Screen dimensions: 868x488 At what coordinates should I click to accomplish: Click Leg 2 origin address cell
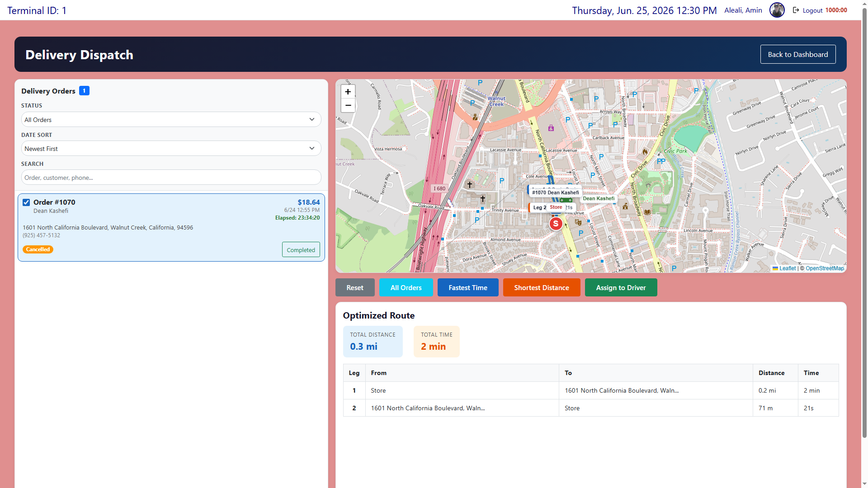pyautogui.click(x=462, y=408)
